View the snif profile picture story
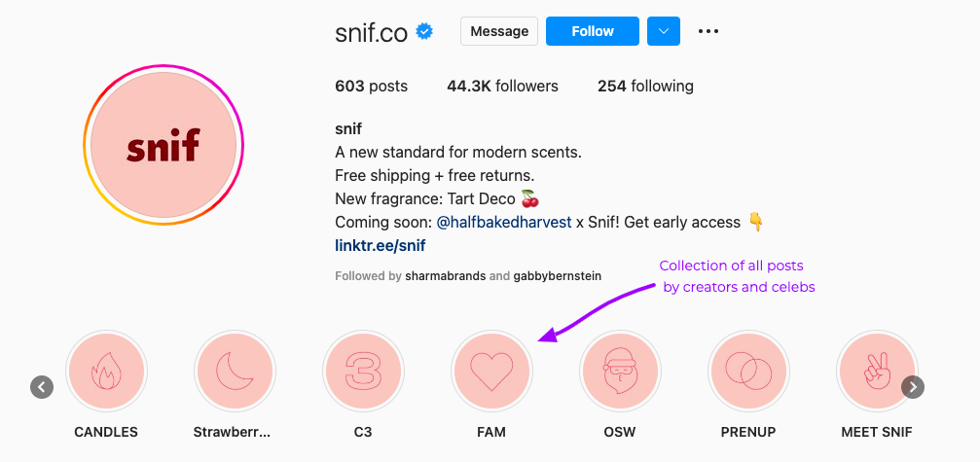This screenshot has height=462, width=980. (163, 145)
